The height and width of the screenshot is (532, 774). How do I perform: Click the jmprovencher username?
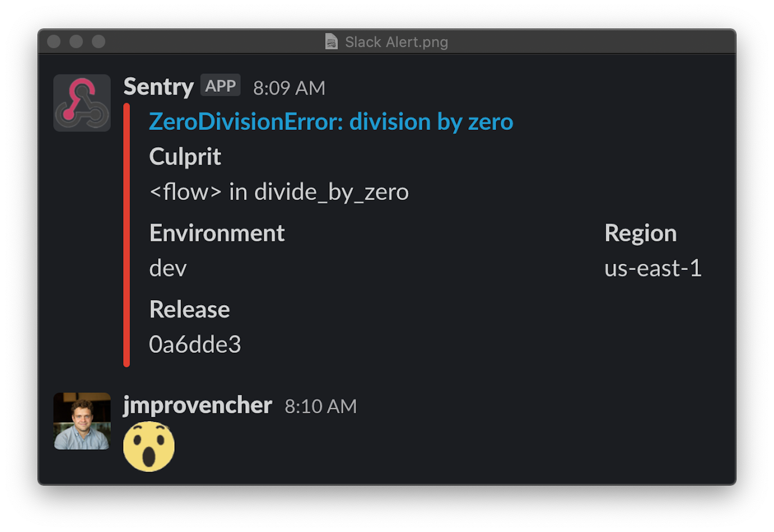click(x=197, y=405)
